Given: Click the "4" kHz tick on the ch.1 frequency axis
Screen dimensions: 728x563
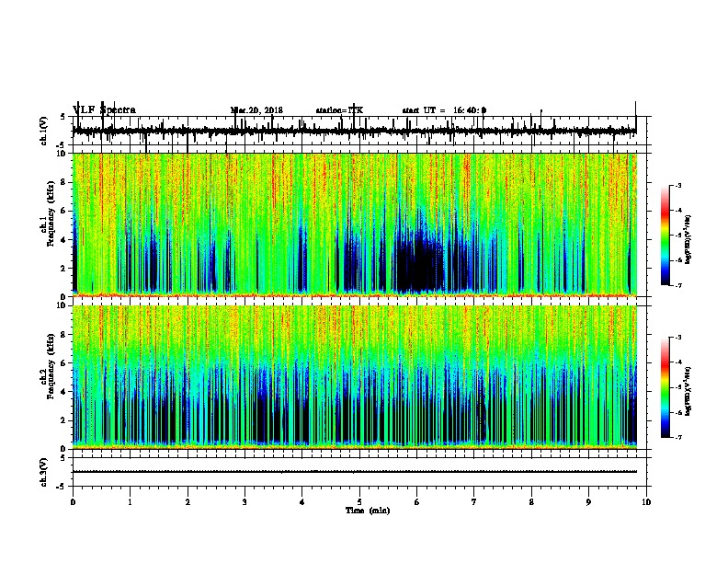Looking at the screenshot, I should pos(64,240).
